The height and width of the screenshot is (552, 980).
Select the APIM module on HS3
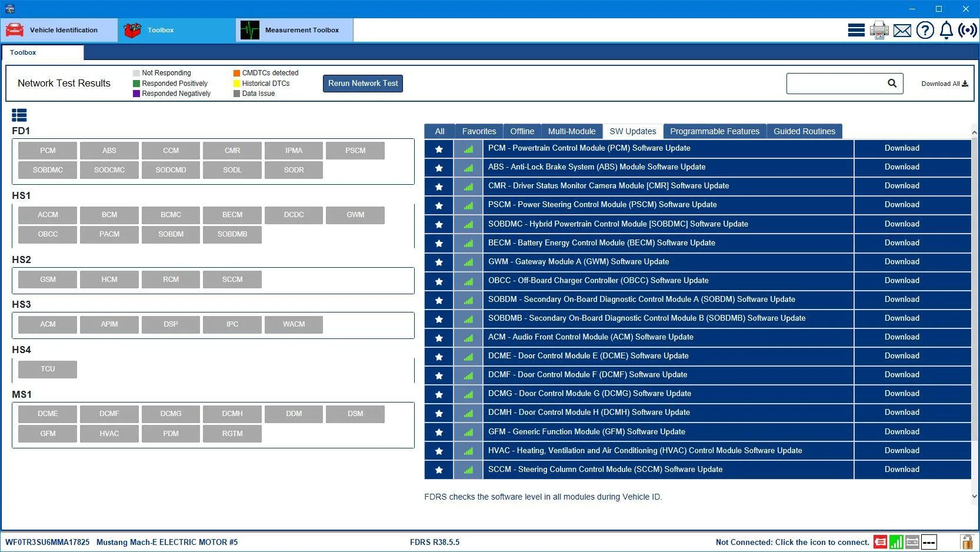pos(109,324)
